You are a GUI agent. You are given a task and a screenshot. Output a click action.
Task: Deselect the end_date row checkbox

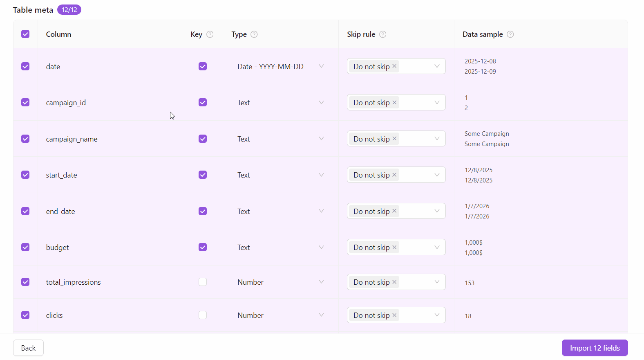point(25,211)
